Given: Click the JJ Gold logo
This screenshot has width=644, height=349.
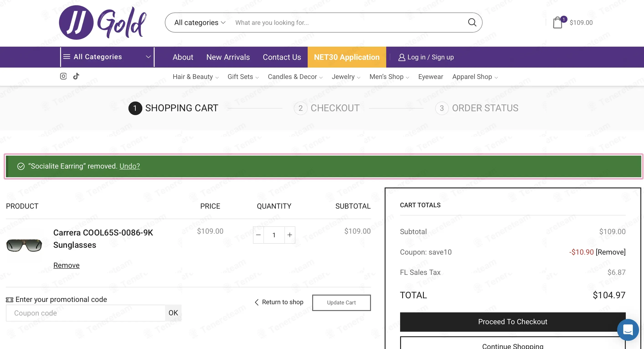Looking at the screenshot, I should tap(102, 23).
